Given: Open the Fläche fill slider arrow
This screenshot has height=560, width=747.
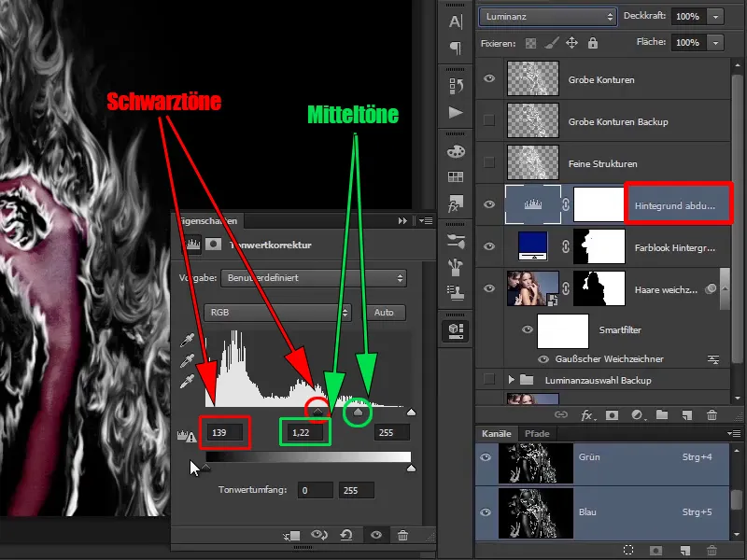Looking at the screenshot, I should click(715, 43).
